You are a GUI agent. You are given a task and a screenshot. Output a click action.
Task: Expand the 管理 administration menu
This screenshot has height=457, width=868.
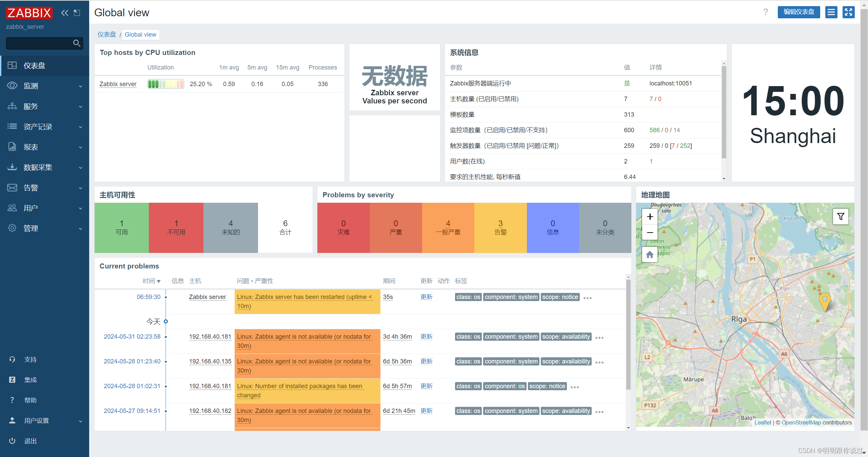click(44, 228)
